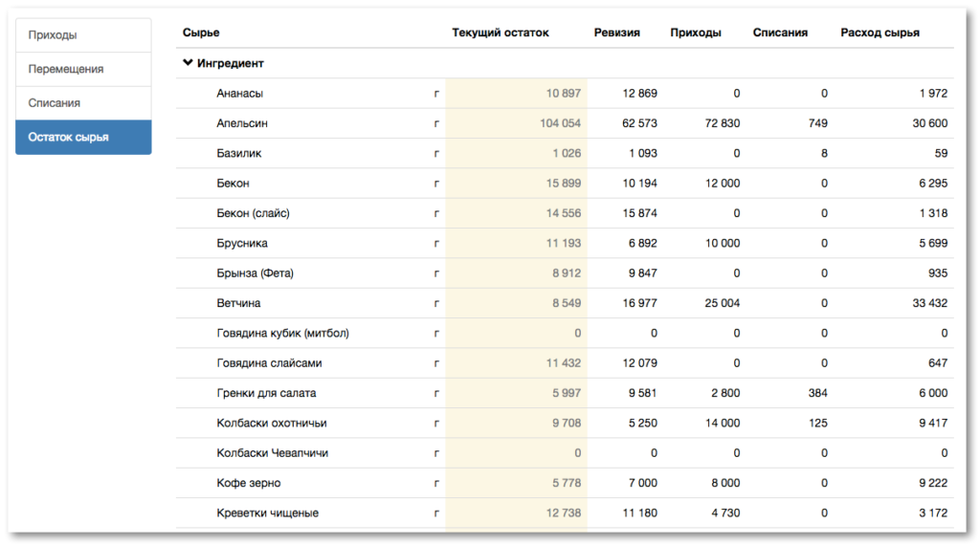Click the Ревизия column header
980x546 pixels.
click(616, 33)
